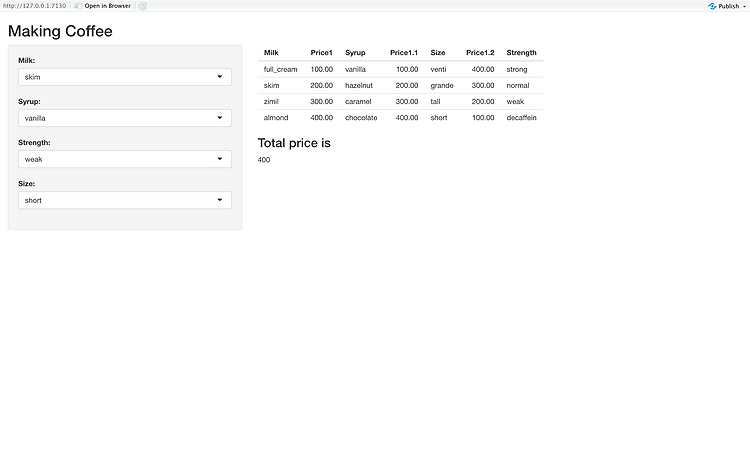Click the chocolate table cell
The image size is (750, 468).
pos(361,118)
